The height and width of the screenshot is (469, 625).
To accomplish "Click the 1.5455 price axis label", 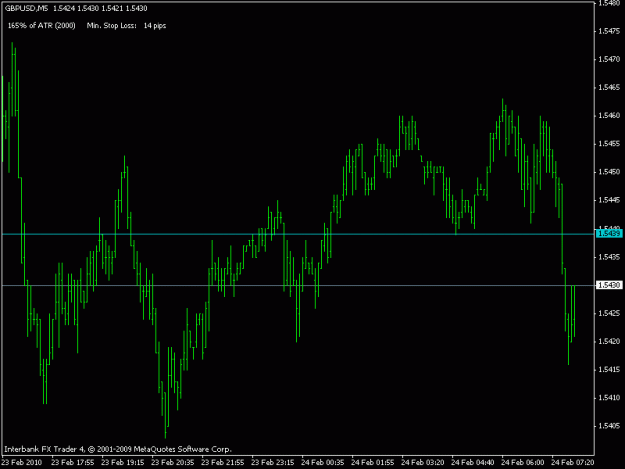I will 609,144.
